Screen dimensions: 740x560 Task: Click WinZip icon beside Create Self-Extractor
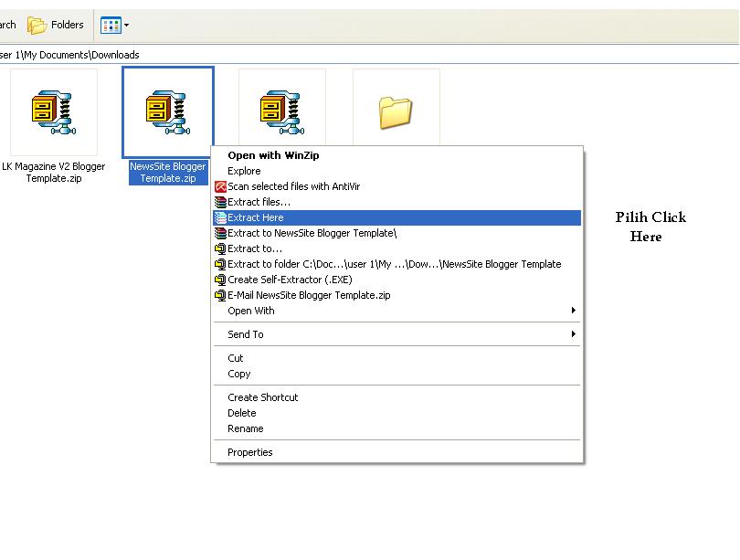tap(220, 280)
